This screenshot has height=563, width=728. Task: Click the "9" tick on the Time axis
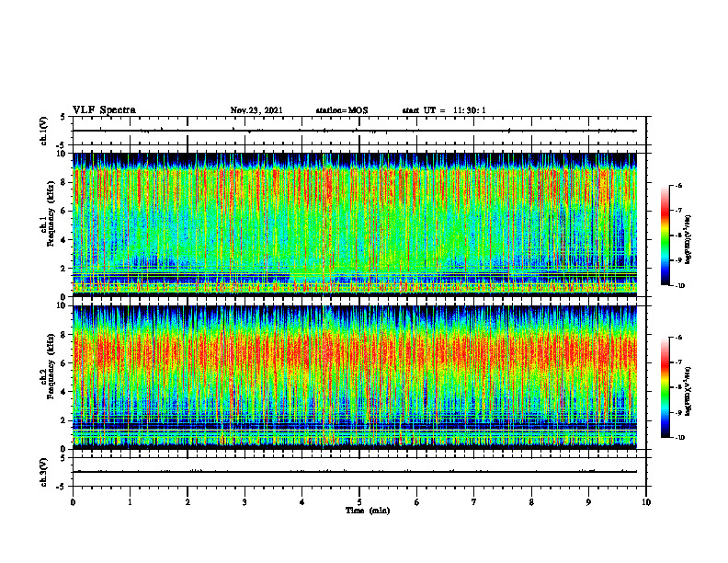[x=588, y=502]
